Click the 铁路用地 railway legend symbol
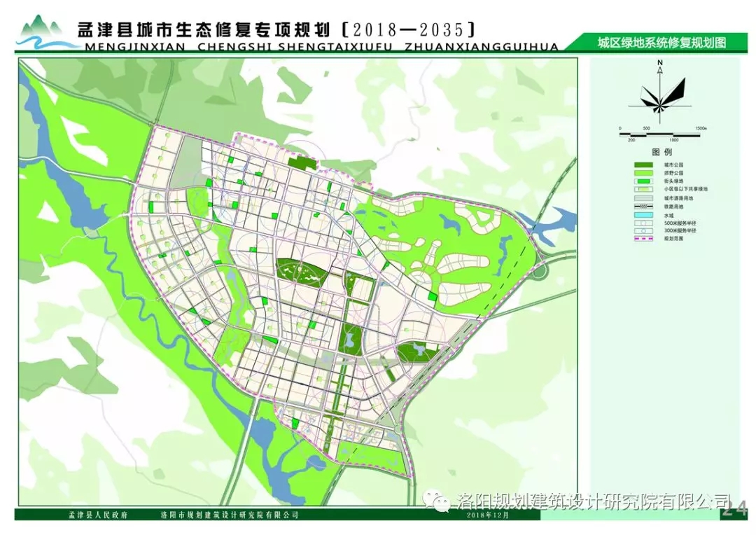The image size is (756, 535). (x=643, y=208)
